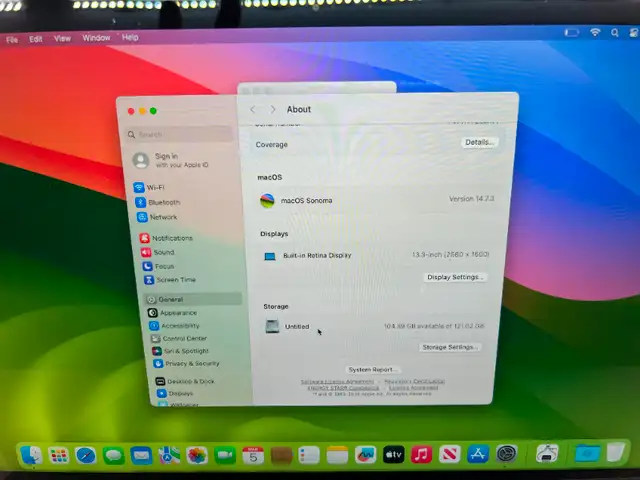
Task: Select General in the sidebar
Action: [x=193, y=299]
